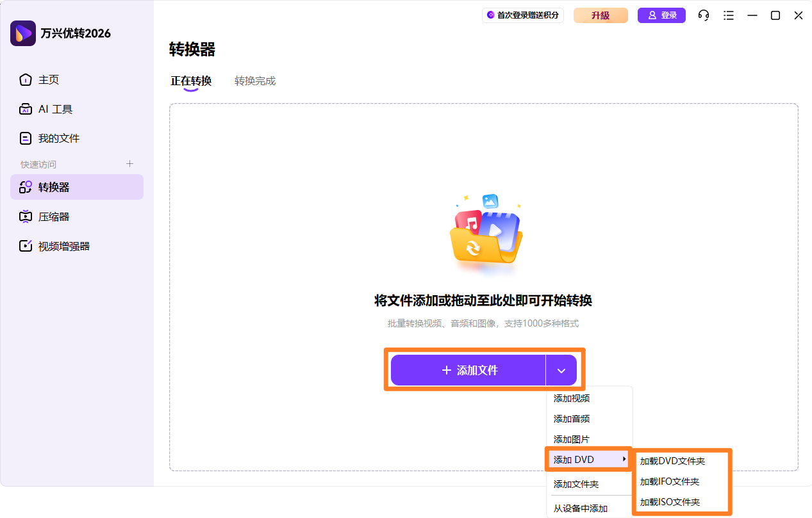Choose 加载ISO文件夹 from submenu
This screenshot has width=812, height=518.
[671, 502]
